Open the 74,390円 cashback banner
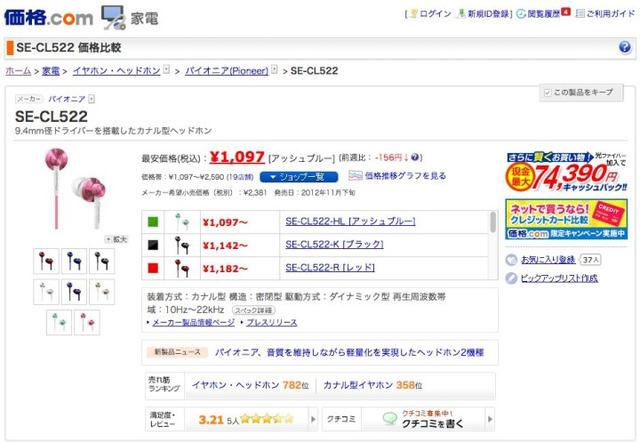Image resolution: width=640 pixels, height=443 pixels. (x=567, y=172)
